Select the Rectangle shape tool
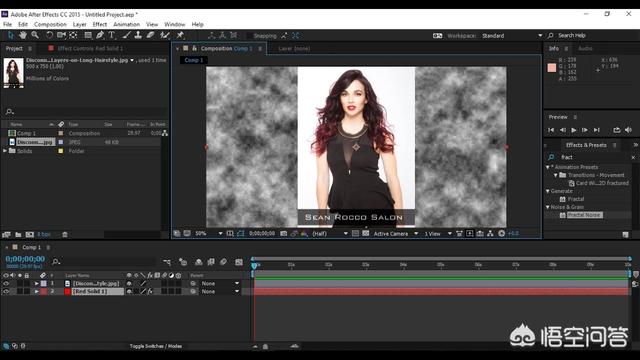Screen dimensions: 640x360 point(88,36)
